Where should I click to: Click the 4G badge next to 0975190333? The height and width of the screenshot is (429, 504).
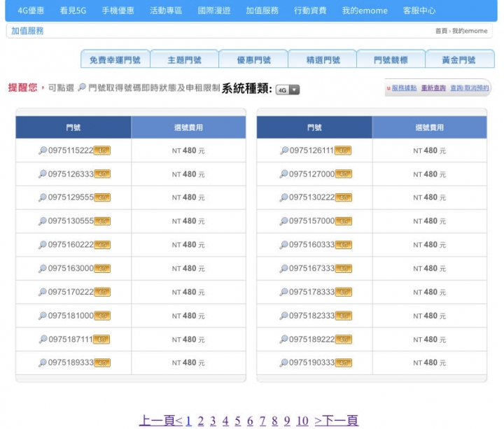[344, 363]
